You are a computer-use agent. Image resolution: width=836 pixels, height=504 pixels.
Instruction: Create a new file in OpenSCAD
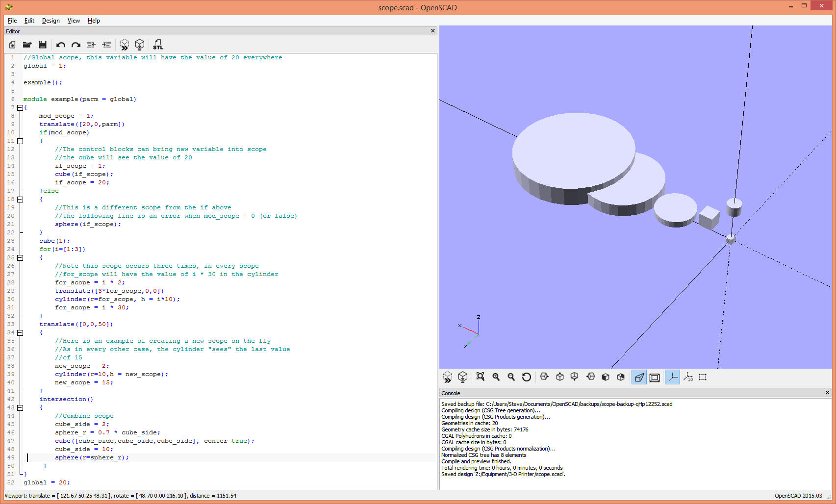(12, 45)
